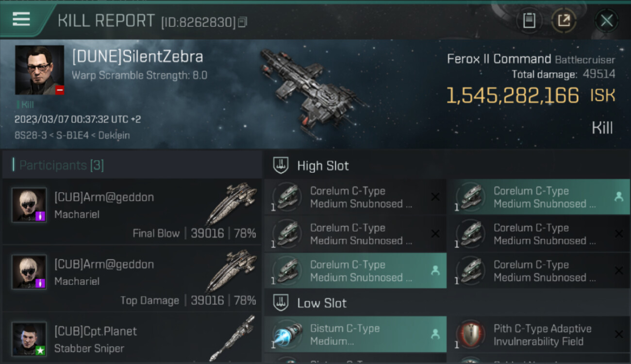The height and width of the screenshot is (364, 631).
Task: Click the clipboard report icon
Action: 529,21
